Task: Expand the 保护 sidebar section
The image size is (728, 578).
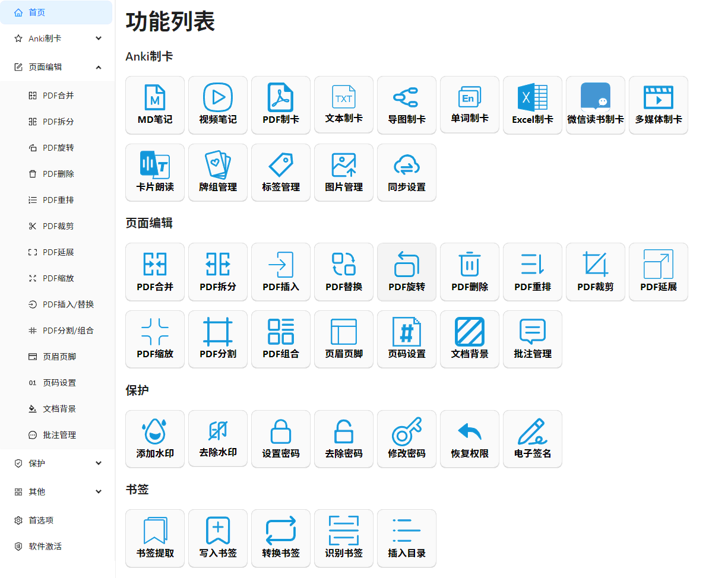Action: (56, 463)
